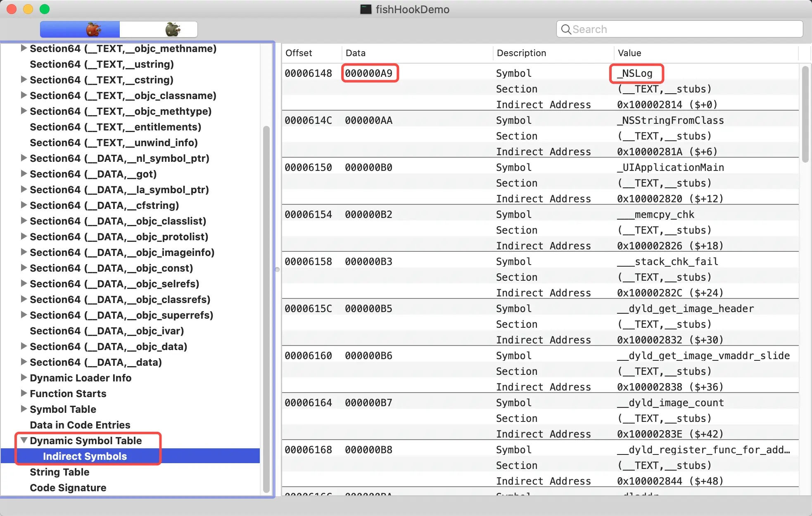Expand the Symbol Table node

click(x=24, y=409)
